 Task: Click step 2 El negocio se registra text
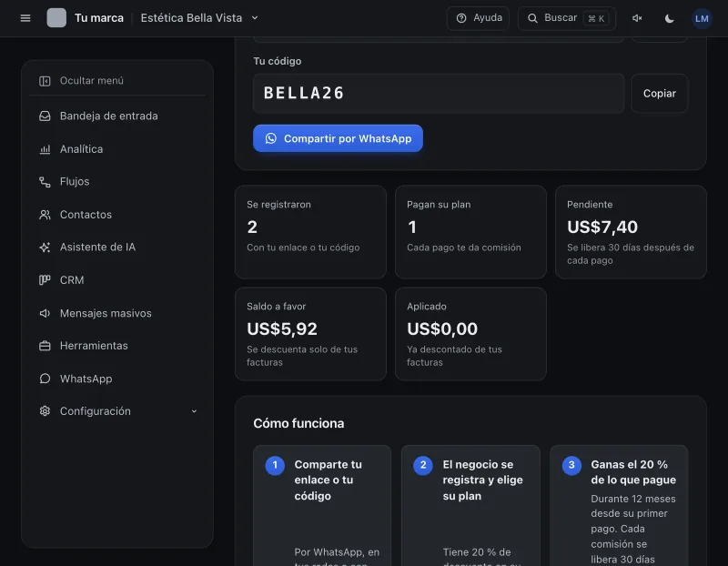click(482, 480)
